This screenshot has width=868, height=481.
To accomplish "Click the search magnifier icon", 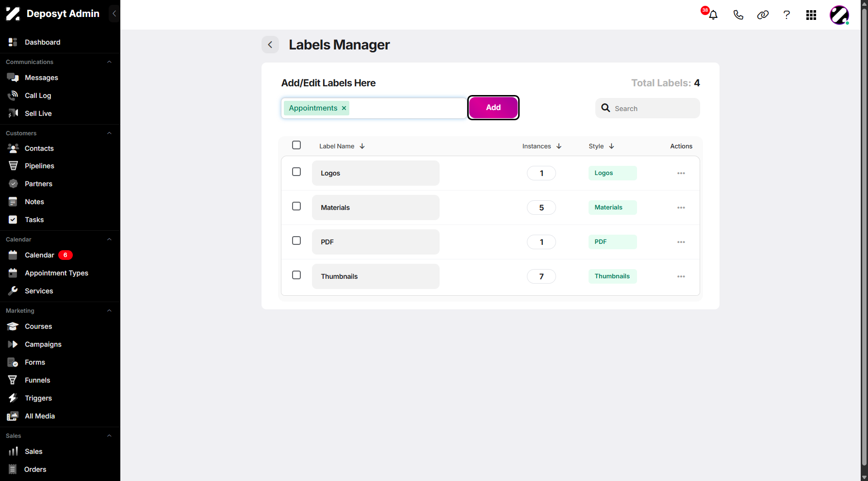I will (x=606, y=108).
